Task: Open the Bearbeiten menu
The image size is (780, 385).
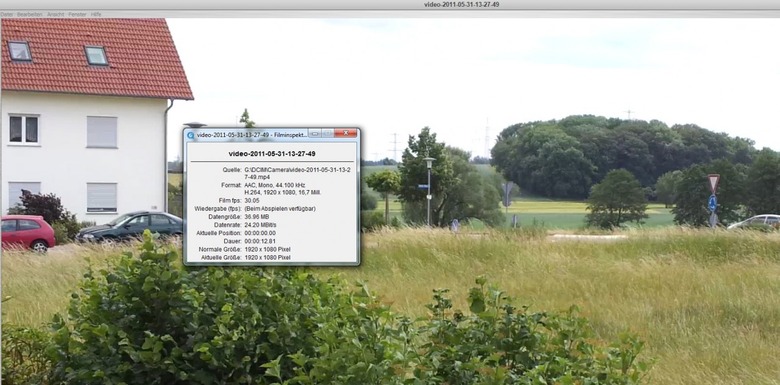Action: click(x=30, y=14)
